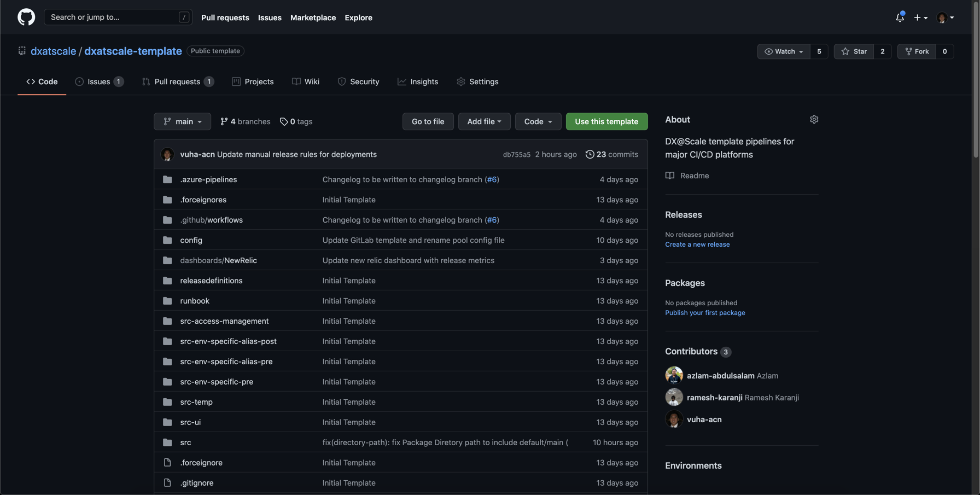Open the user avatar menu

(945, 18)
